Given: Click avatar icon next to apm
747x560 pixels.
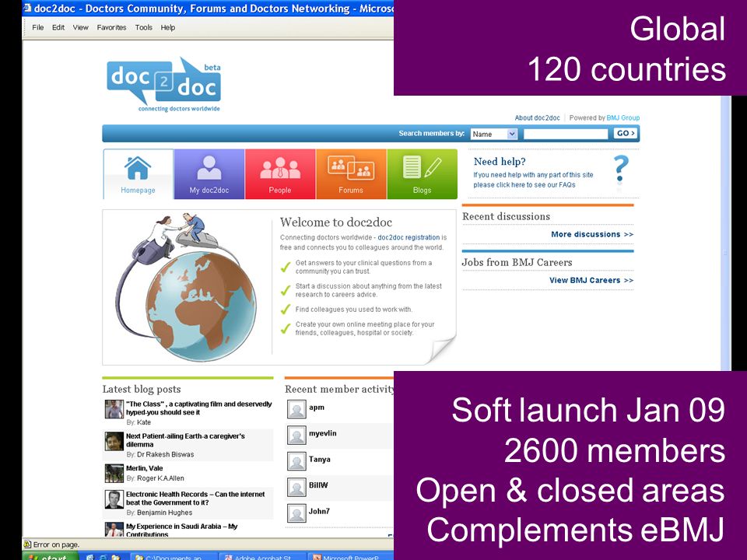Looking at the screenshot, I should (x=296, y=409).
